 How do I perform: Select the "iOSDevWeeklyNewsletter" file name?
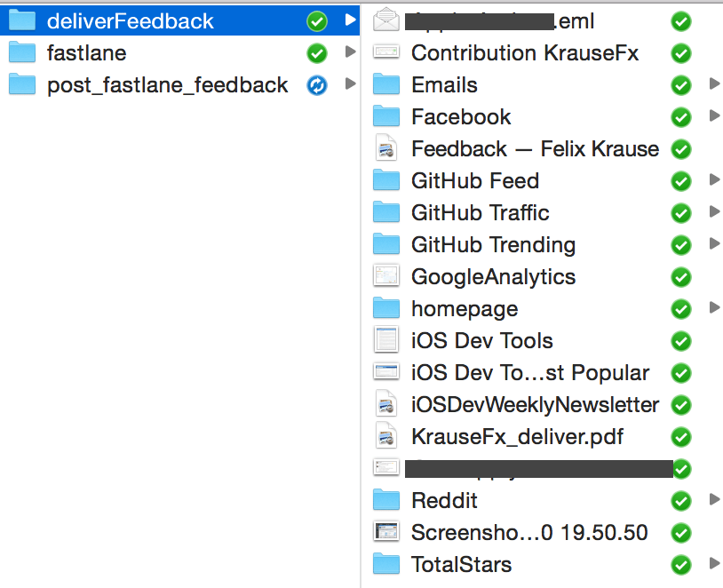point(536,405)
